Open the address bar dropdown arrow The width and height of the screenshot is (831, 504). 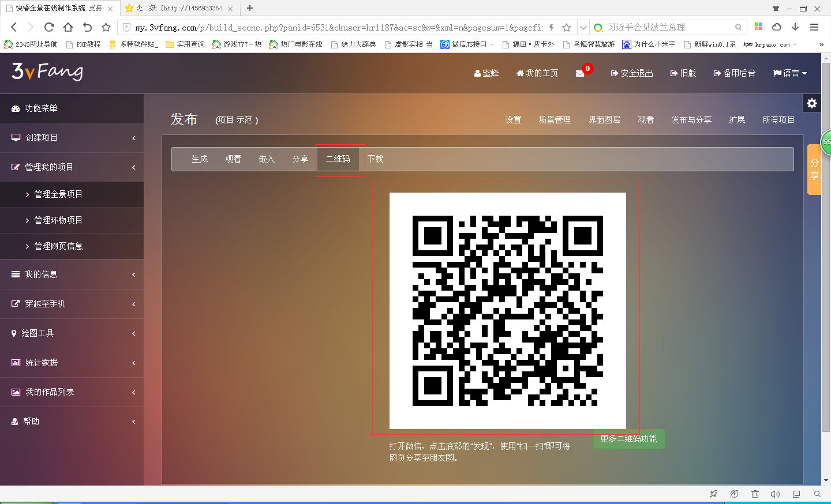(x=583, y=27)
